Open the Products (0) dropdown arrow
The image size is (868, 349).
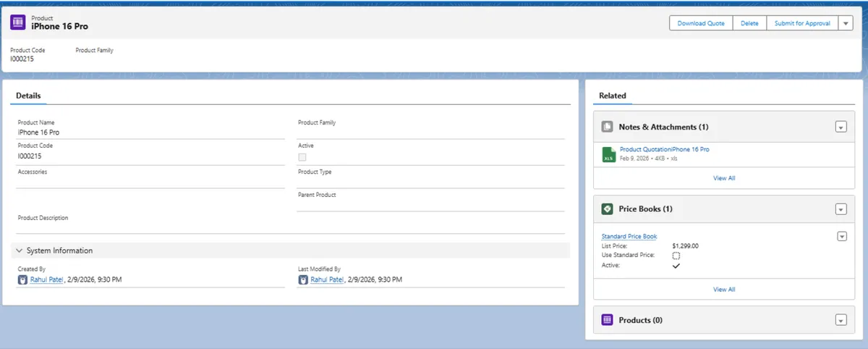pyautogui.click(x=841, y=320)
